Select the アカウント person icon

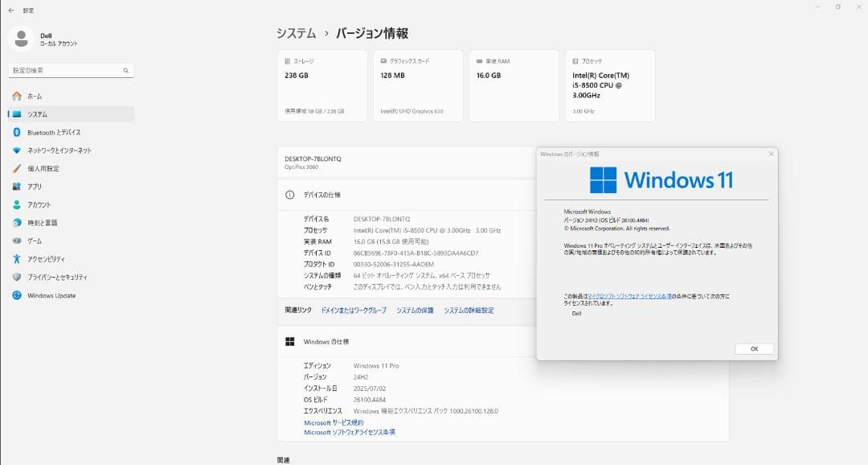point(17,204)
